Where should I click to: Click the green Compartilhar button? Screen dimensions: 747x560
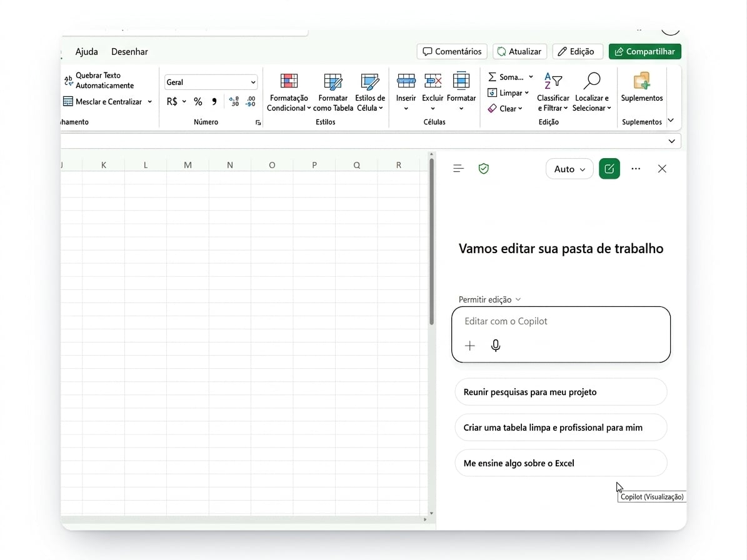[645, 51]
